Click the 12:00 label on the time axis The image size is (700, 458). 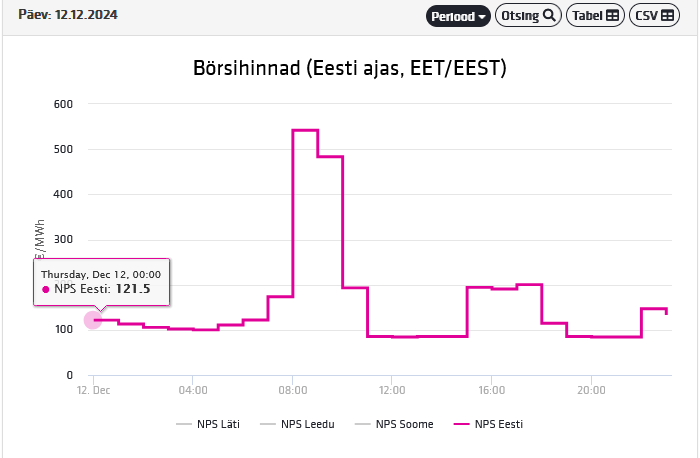392,390
